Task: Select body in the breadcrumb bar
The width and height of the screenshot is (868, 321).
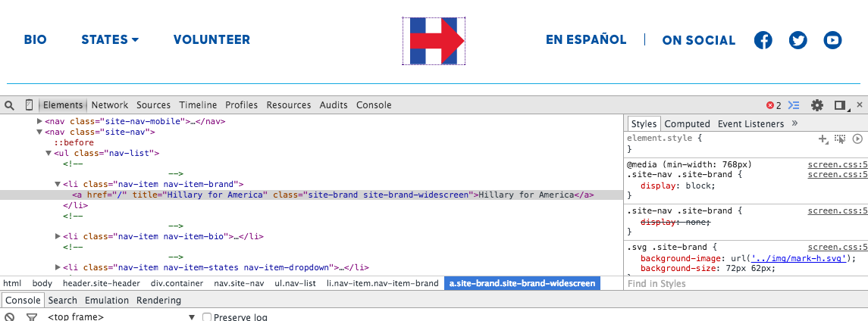Action: point(42,283)
